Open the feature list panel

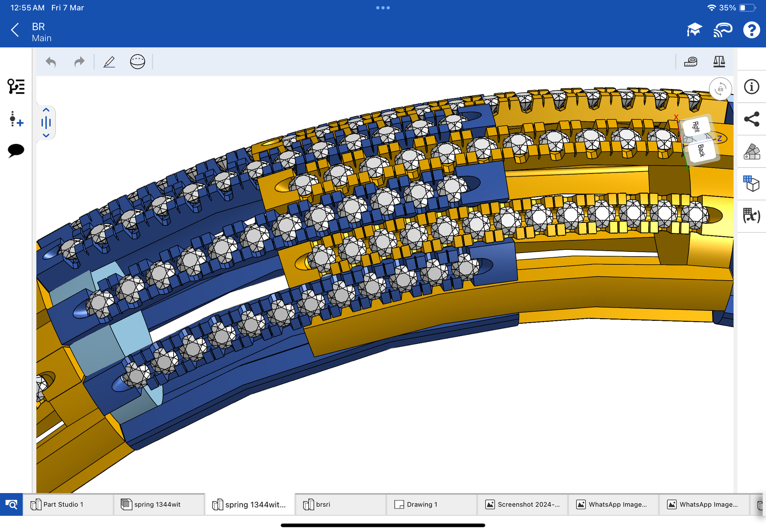coord(16,87)
